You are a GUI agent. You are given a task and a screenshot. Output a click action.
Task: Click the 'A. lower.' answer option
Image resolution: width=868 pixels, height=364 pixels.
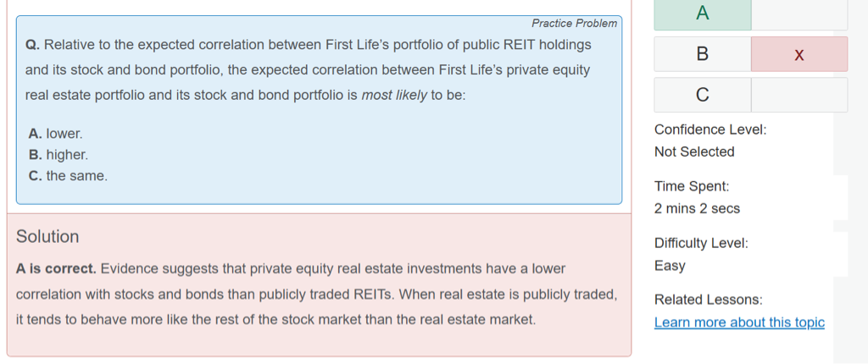(x=56, y=134)
